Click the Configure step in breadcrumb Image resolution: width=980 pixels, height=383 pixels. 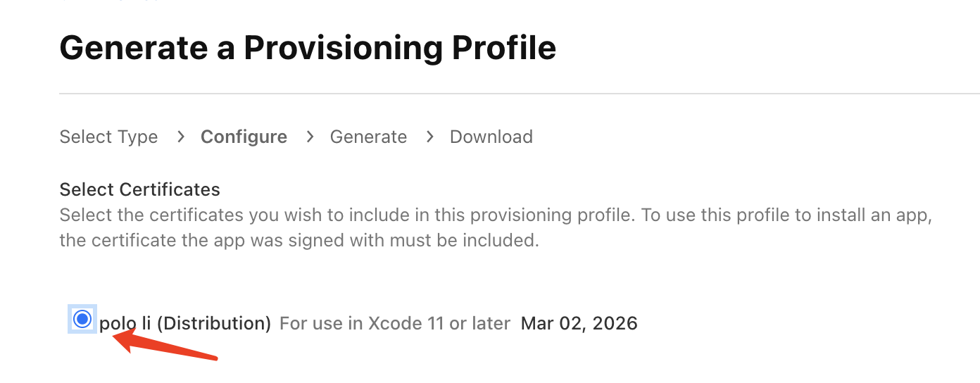(x=244, y=137)
